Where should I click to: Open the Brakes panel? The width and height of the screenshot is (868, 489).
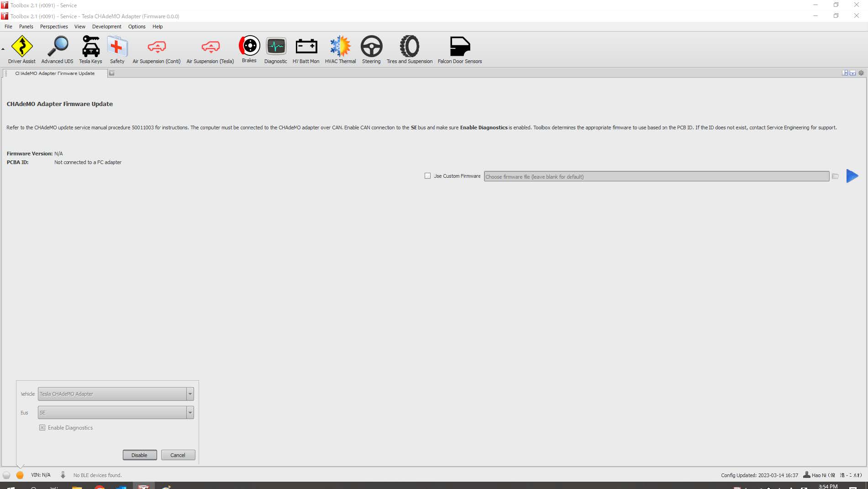click(x=249, y=49)
